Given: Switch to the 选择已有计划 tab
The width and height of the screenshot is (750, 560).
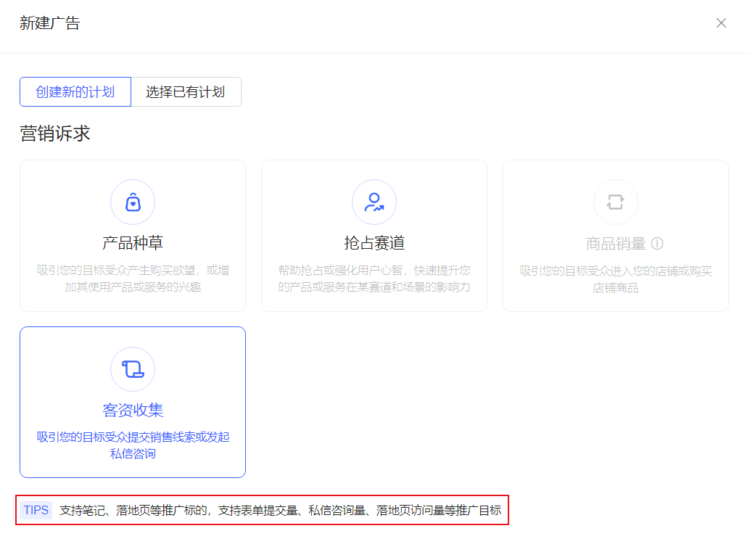Looking at the screenshot, I should click(x=186, y=91).
